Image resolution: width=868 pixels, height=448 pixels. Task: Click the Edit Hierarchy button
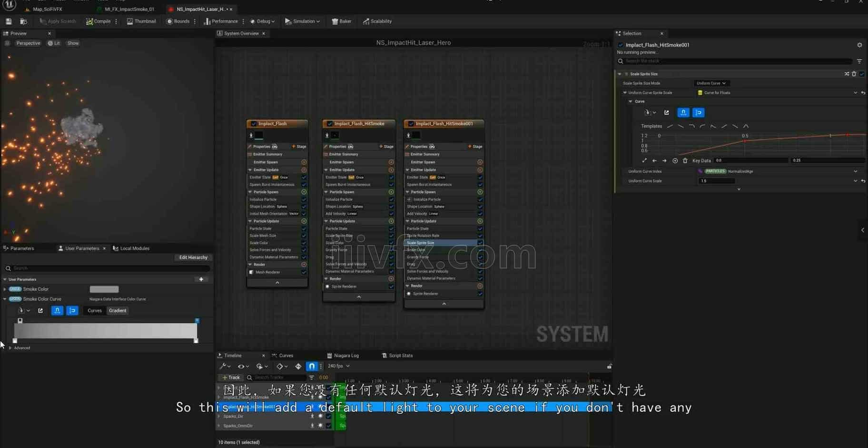click(193, 257)
